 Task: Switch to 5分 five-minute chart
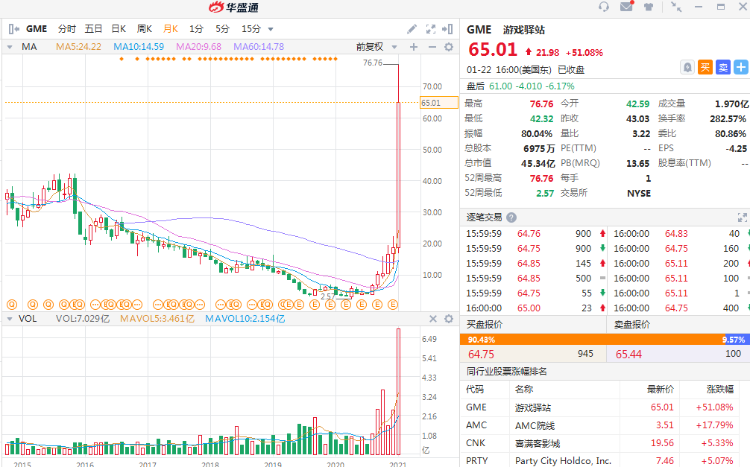tap(222, 29)
